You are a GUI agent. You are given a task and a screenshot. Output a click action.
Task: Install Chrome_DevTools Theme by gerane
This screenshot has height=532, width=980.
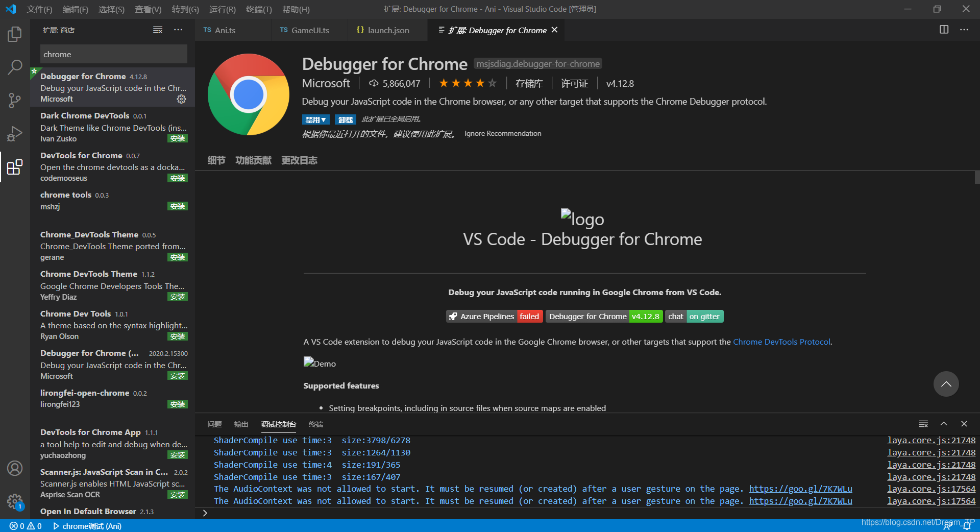[178, 257]
